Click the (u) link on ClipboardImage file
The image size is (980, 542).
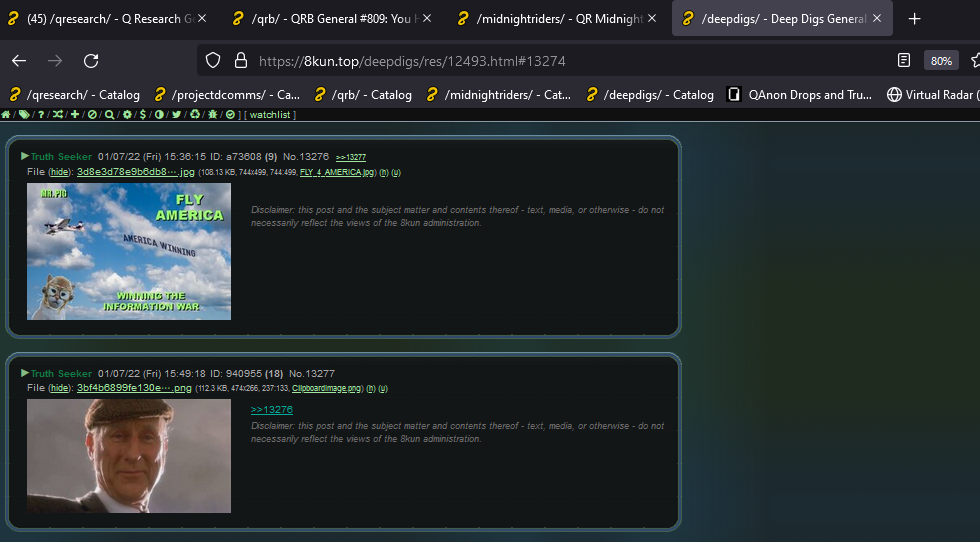pyautogui.click(x=382, y=389)
